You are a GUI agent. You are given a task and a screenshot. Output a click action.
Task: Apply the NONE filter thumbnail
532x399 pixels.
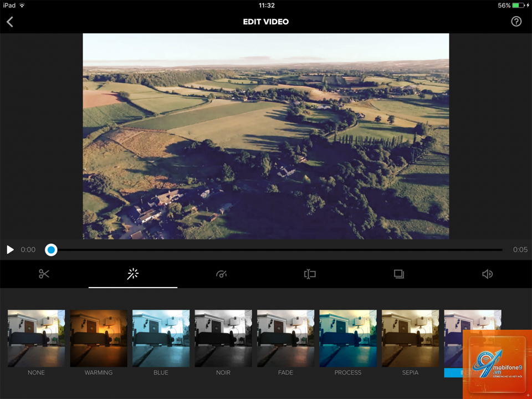(x=37, y=338)
